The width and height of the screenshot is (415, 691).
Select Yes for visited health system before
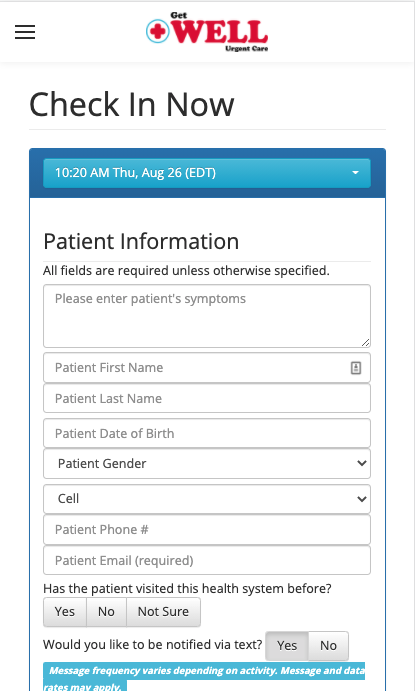65,612
